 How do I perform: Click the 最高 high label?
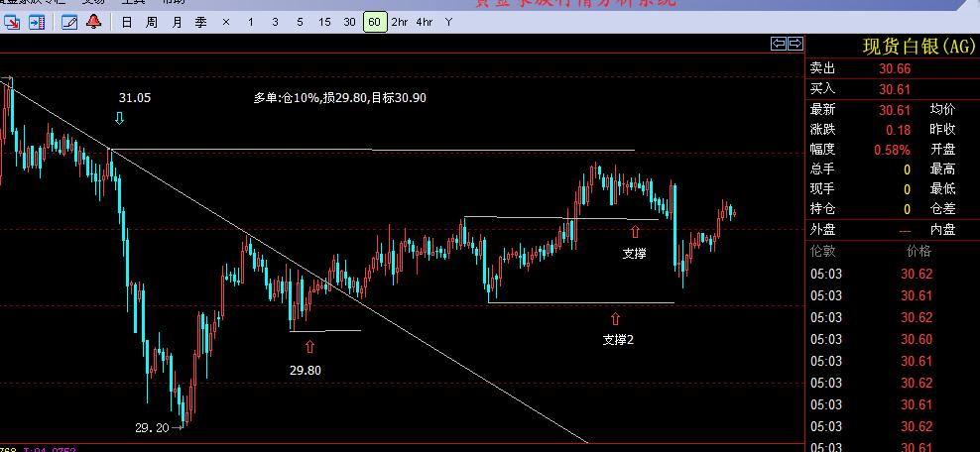click(943, 169)
